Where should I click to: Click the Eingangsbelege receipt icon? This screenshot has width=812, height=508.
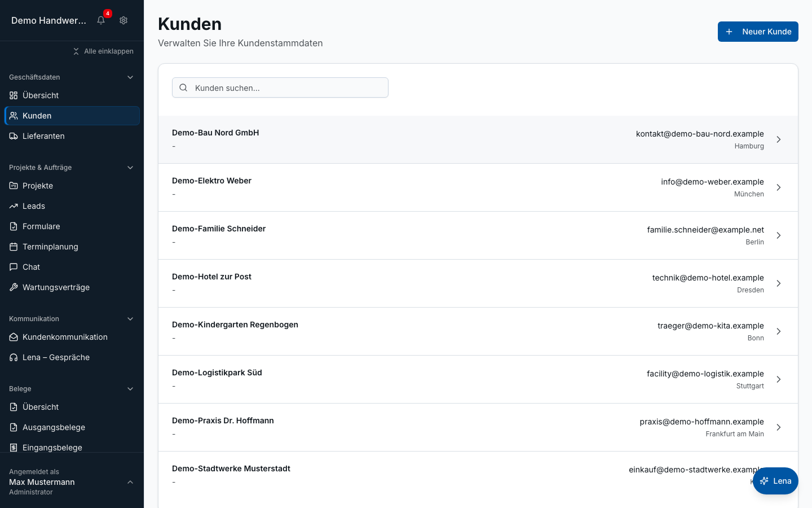coord(14,448)
